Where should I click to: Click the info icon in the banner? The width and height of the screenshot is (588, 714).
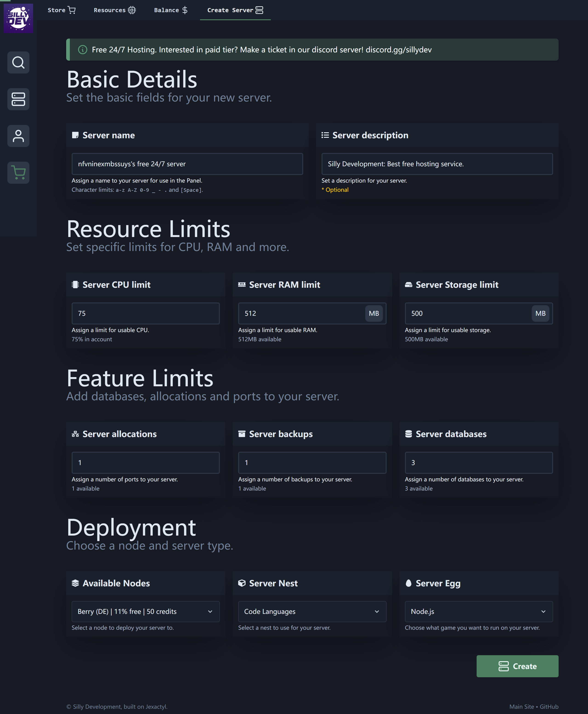(x=83, y=50)
